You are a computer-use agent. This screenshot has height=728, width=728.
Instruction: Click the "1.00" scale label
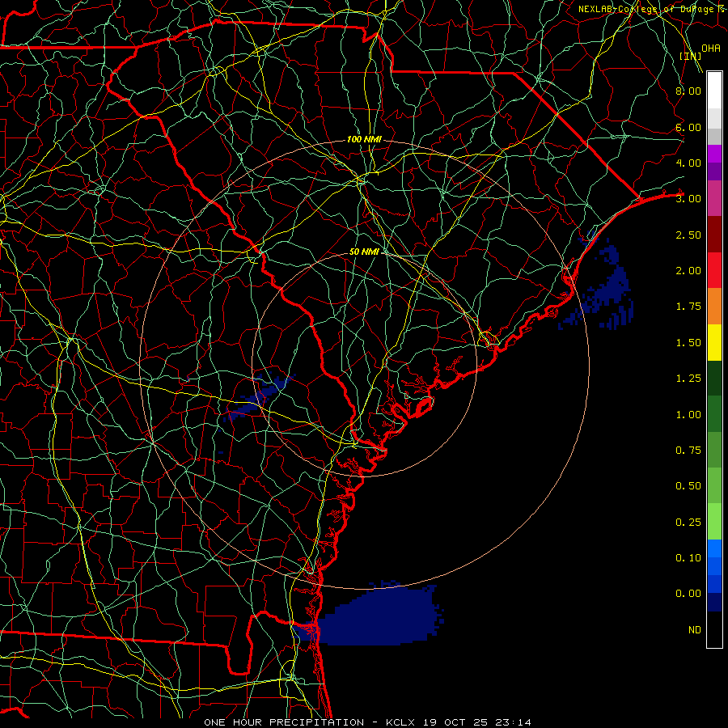pos(688,415)
